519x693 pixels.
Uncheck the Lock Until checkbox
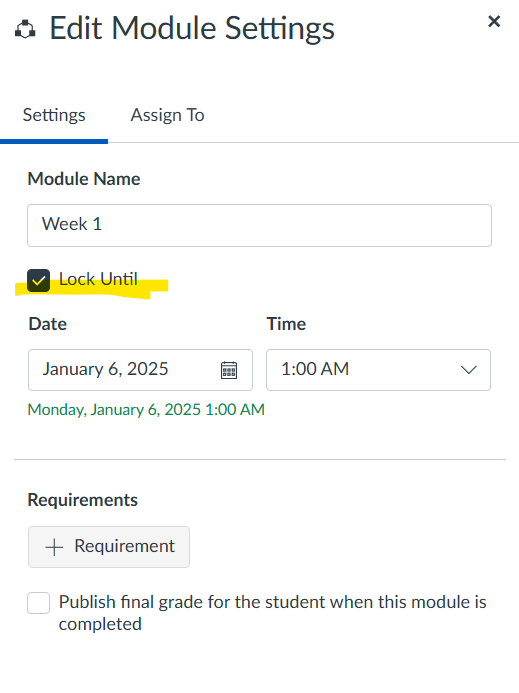(x=38, y=280)
